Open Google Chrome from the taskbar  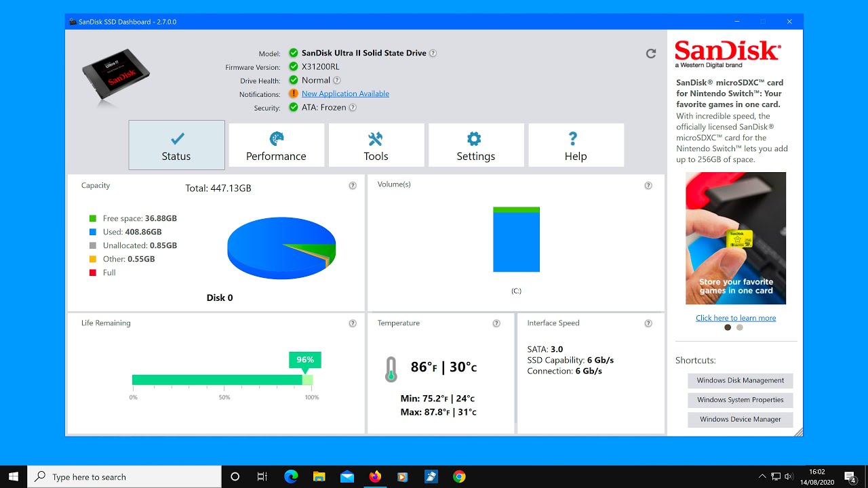459,476
